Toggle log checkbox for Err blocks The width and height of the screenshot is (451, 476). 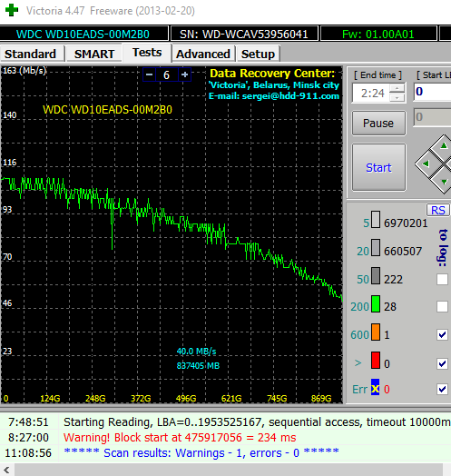click(x=442, y=389)
